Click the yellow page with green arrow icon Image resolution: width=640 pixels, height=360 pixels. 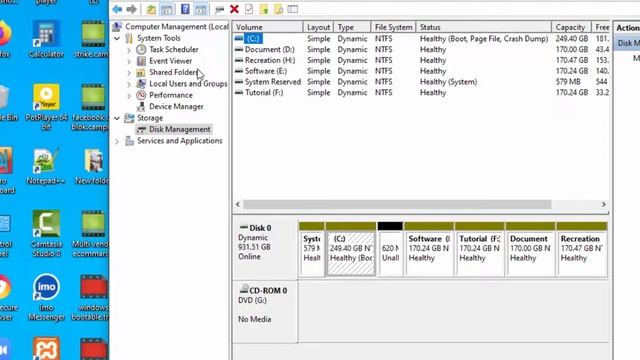264,9
